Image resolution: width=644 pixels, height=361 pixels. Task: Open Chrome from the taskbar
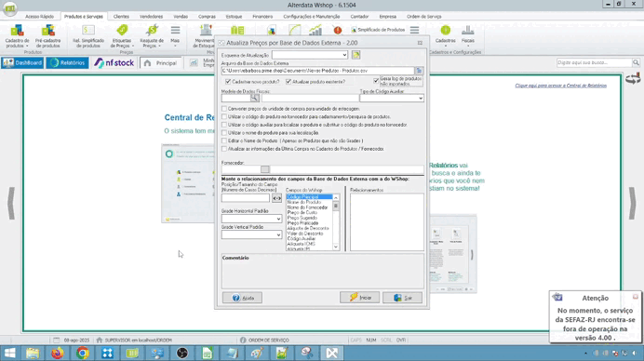[x=83, y=353]
